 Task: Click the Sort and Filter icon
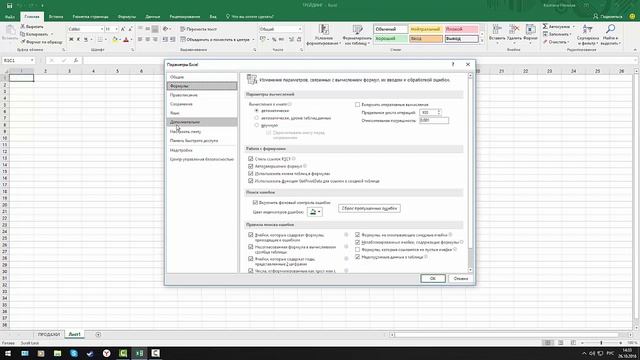(x=588, y=29)
